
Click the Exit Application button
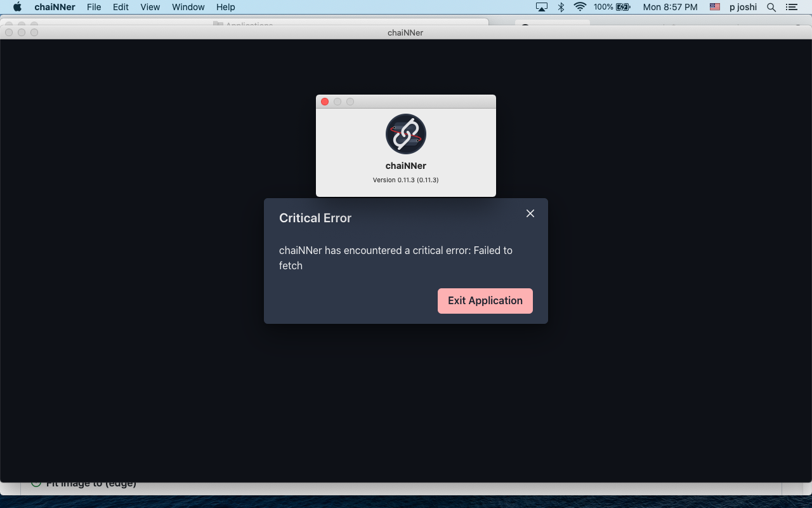point(485,300)
